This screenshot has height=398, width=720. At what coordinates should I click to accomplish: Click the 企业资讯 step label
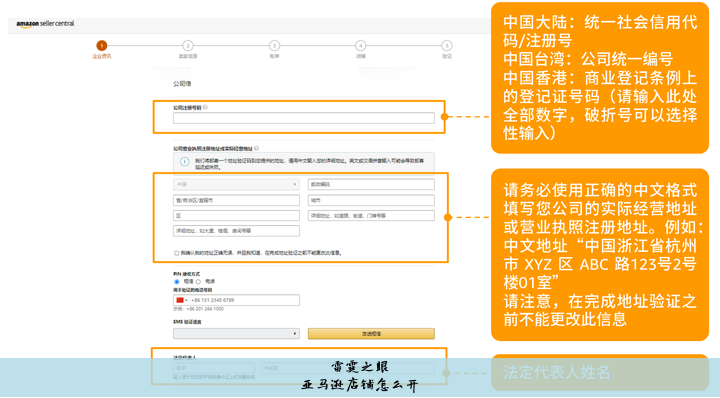(101, 56)
